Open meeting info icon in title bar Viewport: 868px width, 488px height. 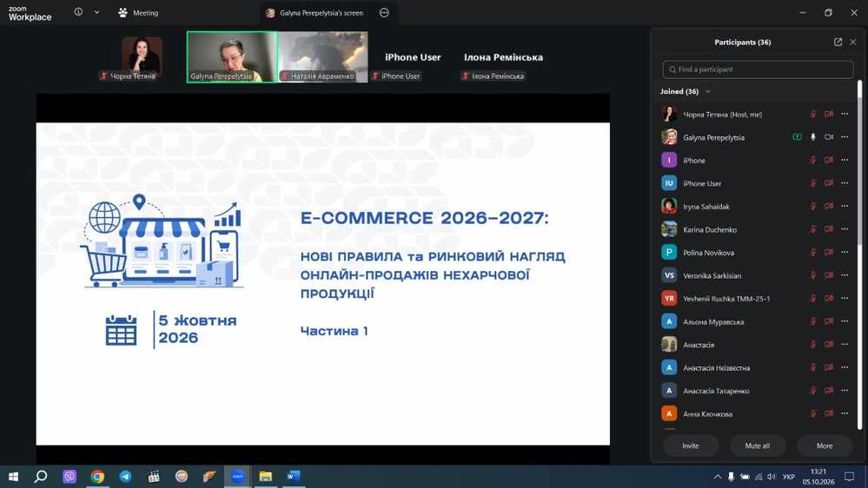(x=78, y=12)
